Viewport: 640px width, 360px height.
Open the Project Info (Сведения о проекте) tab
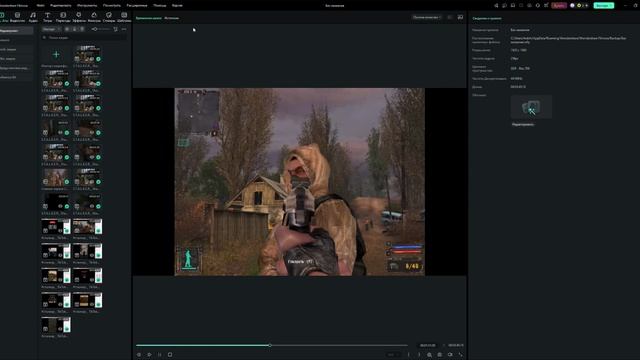click(487, 18)
